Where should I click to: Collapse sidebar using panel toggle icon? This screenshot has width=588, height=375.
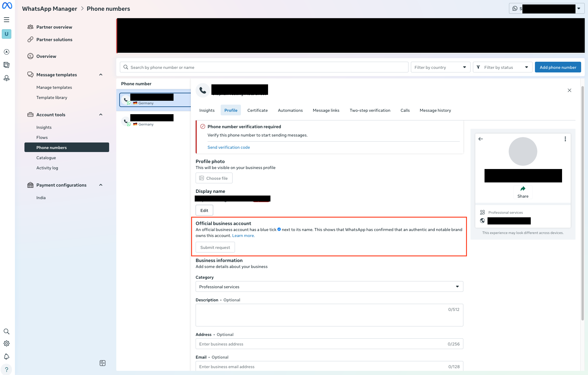(x=103, y=363)
